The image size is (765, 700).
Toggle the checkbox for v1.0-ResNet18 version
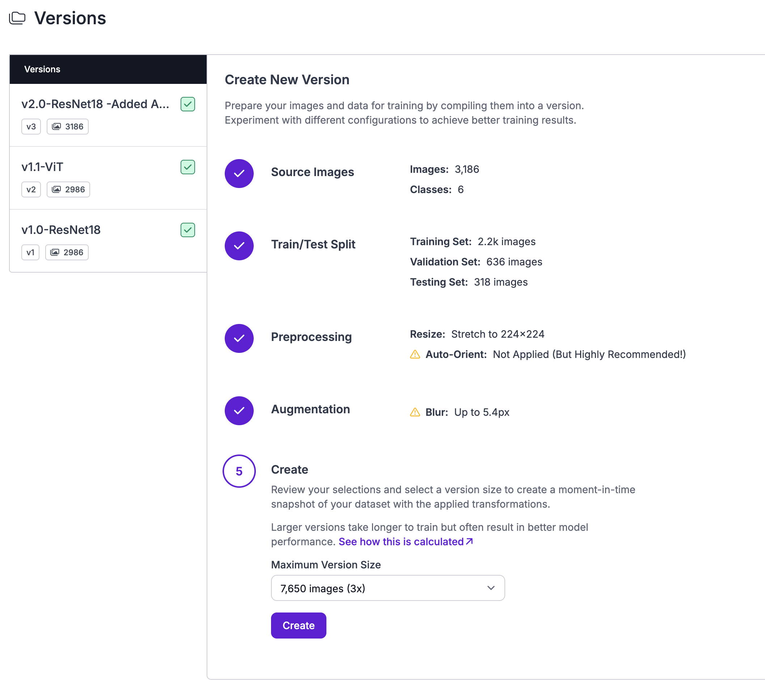(187, 230)
